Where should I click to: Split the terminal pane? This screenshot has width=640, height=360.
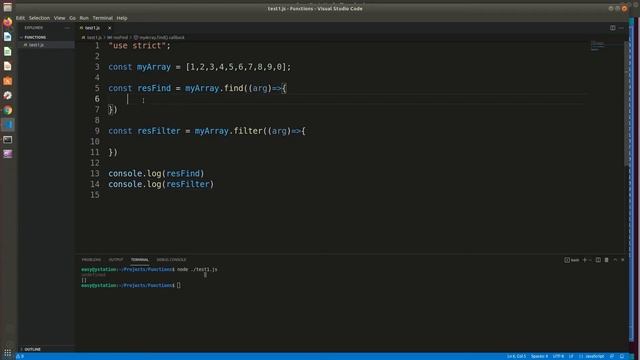point(598,260)
